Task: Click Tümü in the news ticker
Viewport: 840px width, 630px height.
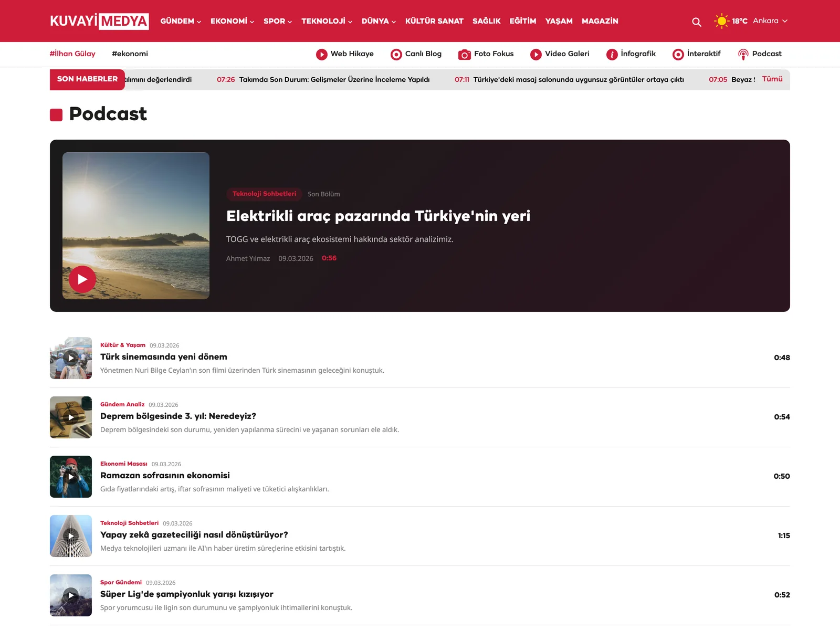Action: click(x=772, y=79)
